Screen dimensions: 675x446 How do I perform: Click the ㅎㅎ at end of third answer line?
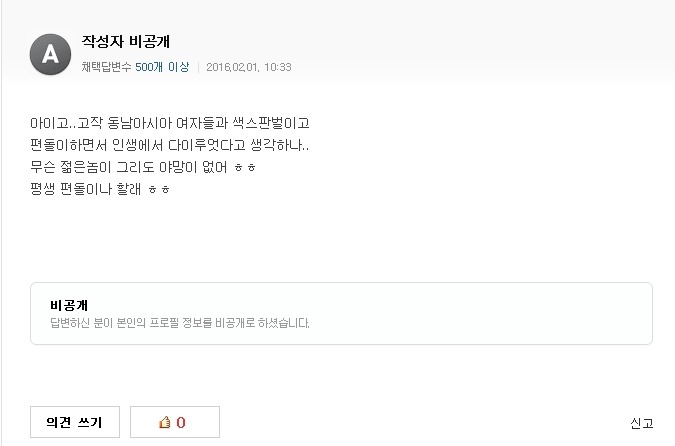246,168
